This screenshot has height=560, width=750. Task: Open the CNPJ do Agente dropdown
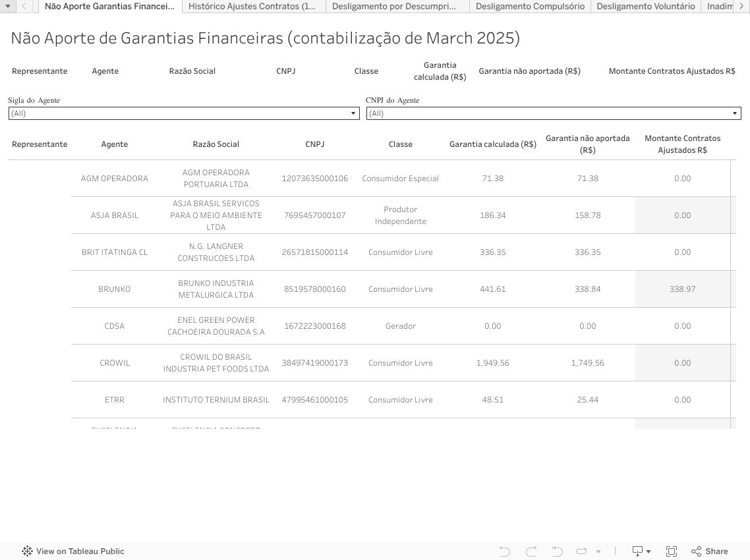(x=554, y=113)
